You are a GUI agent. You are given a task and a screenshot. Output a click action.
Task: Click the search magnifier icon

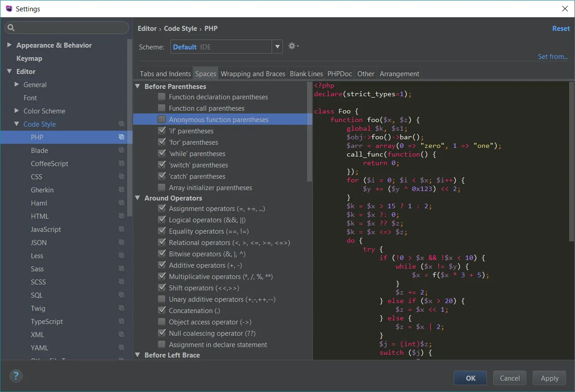[11, 28]
